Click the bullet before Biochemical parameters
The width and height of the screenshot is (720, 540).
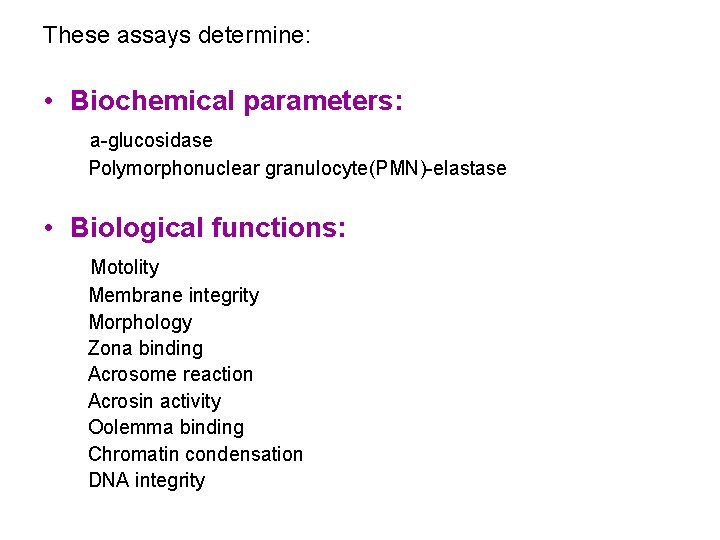coord(48,102)
